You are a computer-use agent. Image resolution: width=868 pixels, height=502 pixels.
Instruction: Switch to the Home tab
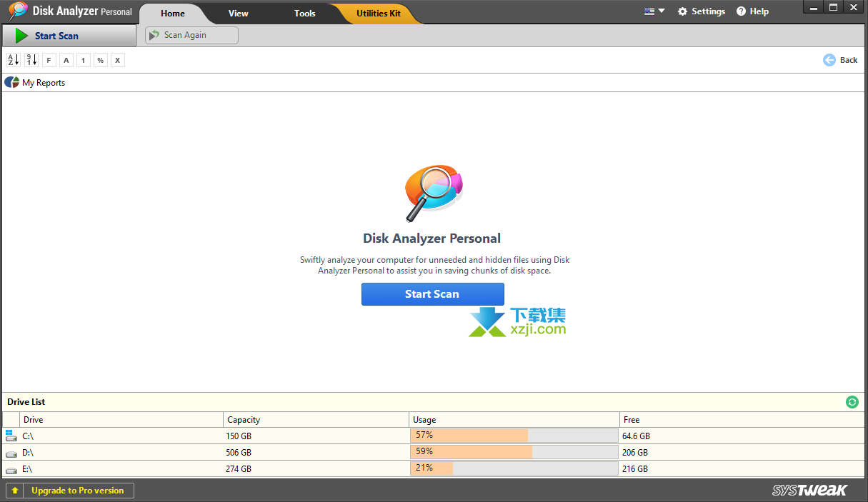(173, 14)
